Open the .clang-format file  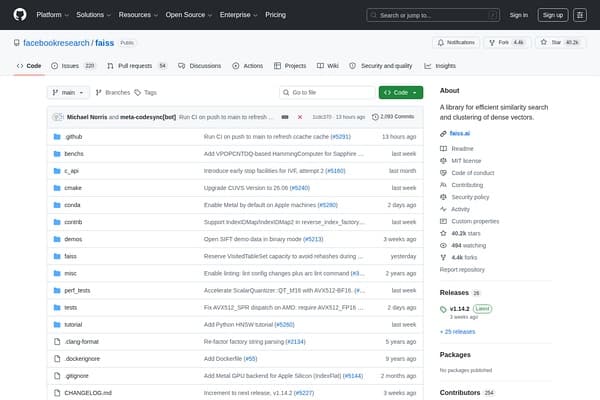click(x=82, y=342)
